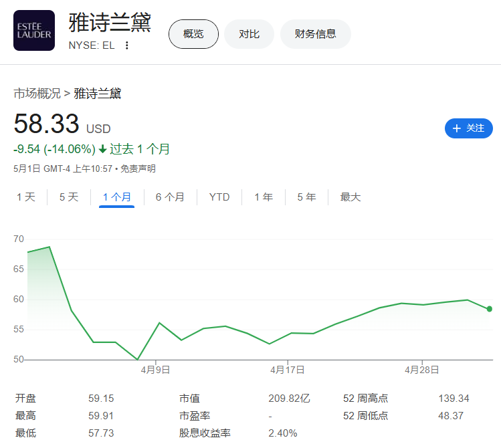Image resolution: width=501 pixels, height=448 pixels.
Task: Select the YTD chart range
Action: pyautogui.click(x=219, y=197)
